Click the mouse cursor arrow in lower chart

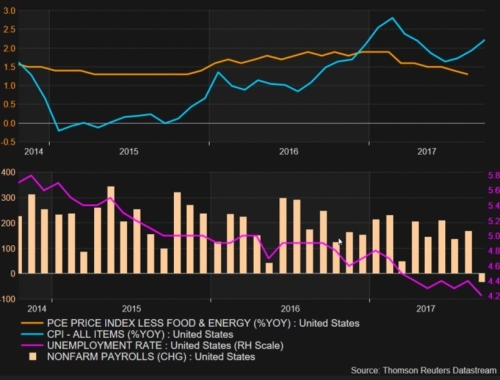click(340, 242)
